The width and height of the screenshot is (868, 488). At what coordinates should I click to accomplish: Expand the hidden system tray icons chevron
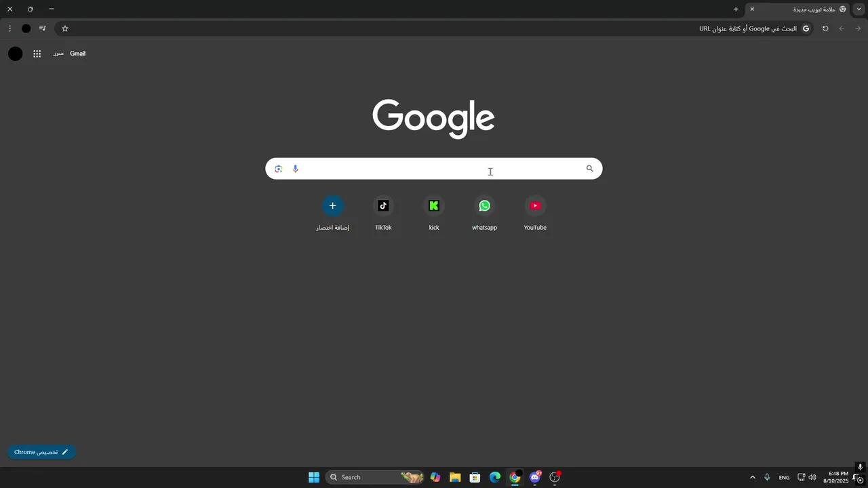point(752,477)
